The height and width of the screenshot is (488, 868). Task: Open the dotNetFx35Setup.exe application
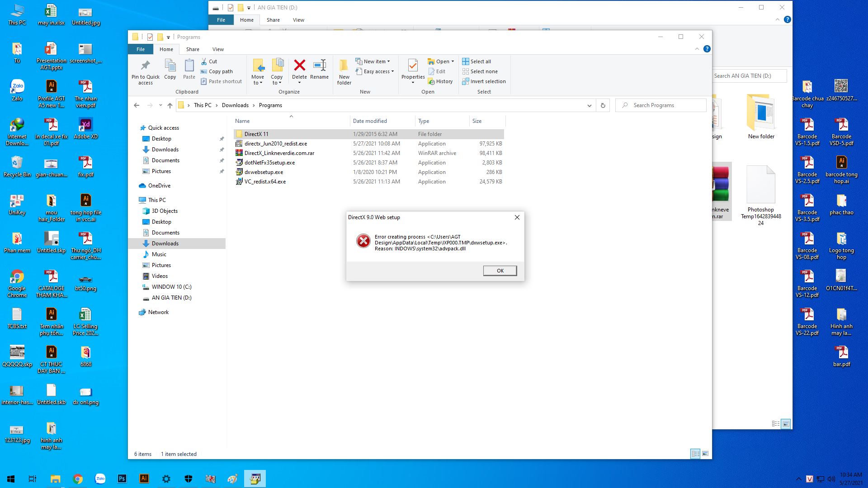click(269, 162)
